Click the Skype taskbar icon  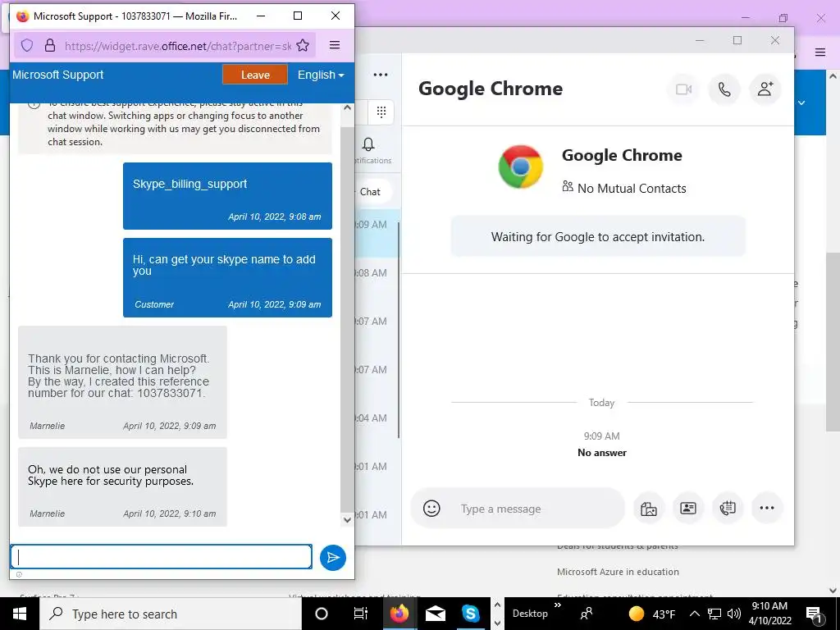tap(470, 614)
